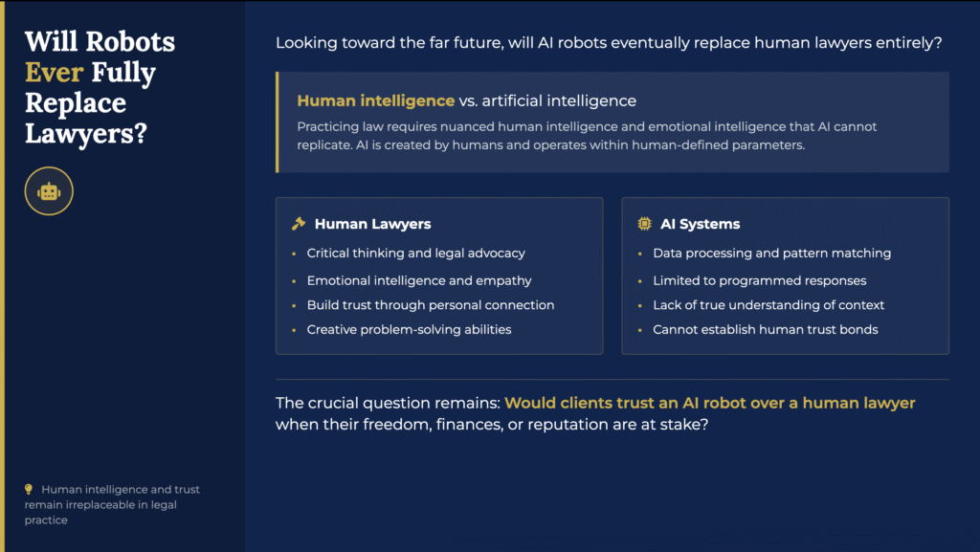The height and width of the screenshot is (552, 980).
Task: Click the lightbulb icon in the sidebar footer
Action: click(x=29, y=490)
